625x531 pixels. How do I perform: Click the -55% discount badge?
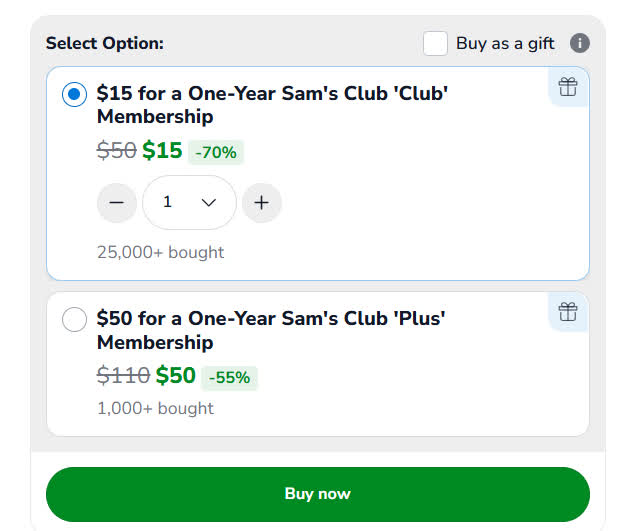point(229,378)
